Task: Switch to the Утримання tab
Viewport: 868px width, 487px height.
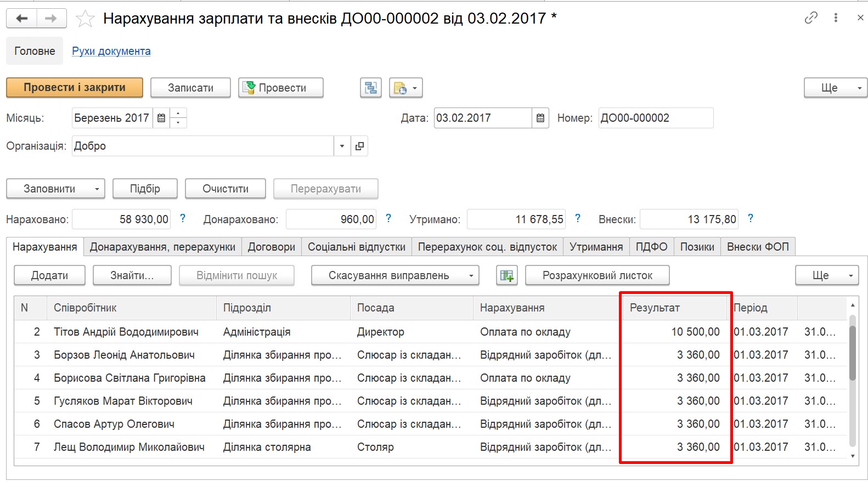Action: pos(596,247)
